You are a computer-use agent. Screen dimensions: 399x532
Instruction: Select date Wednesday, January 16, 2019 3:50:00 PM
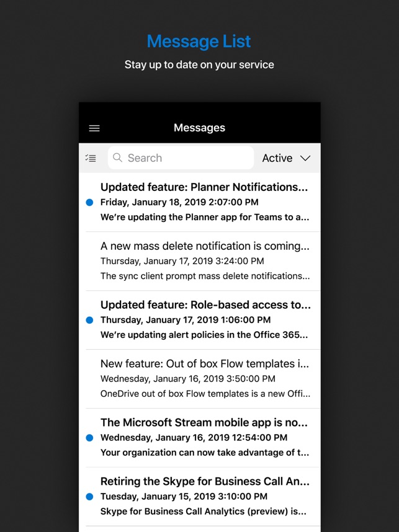point(188,379)
